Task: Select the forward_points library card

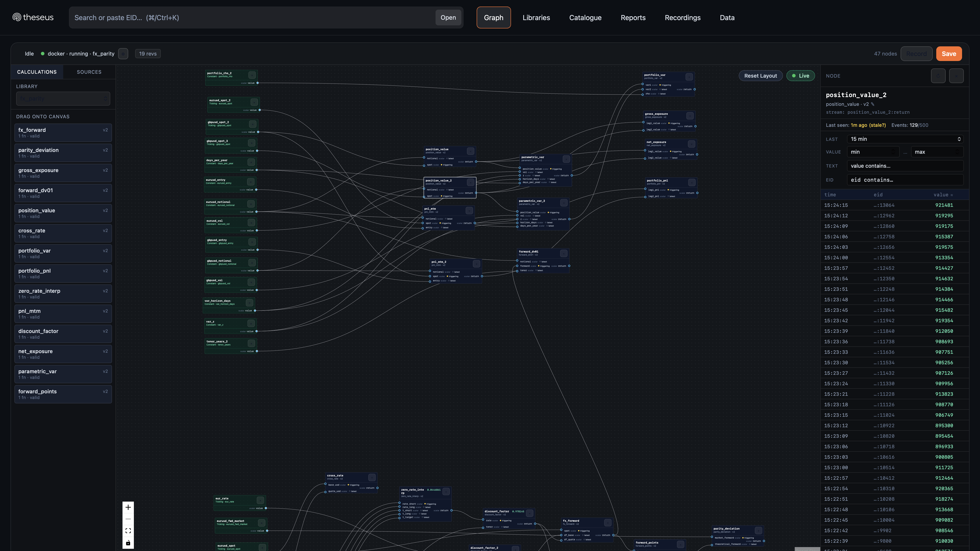Action: [x=63, y=394]
